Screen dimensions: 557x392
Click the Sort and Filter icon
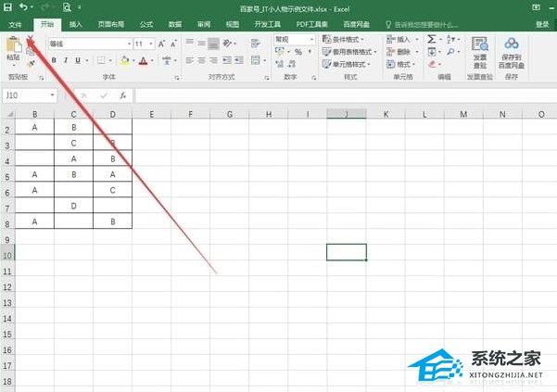450,39
